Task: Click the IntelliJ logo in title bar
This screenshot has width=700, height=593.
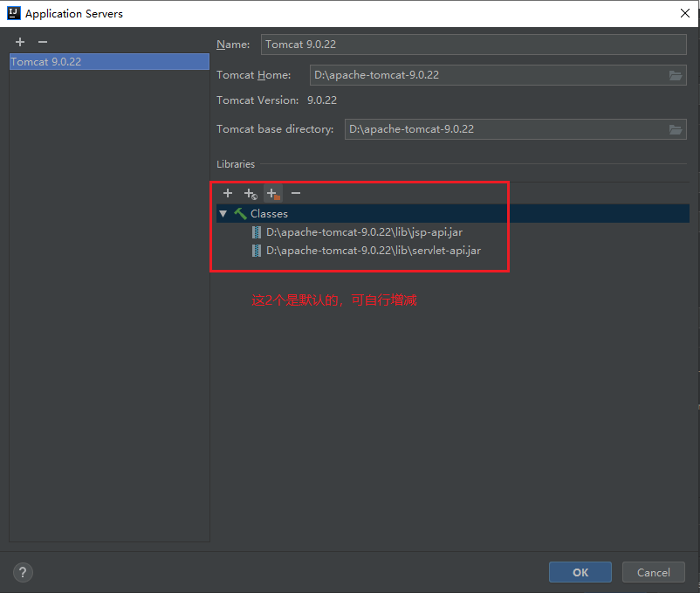Action: (x=14, y=13)
